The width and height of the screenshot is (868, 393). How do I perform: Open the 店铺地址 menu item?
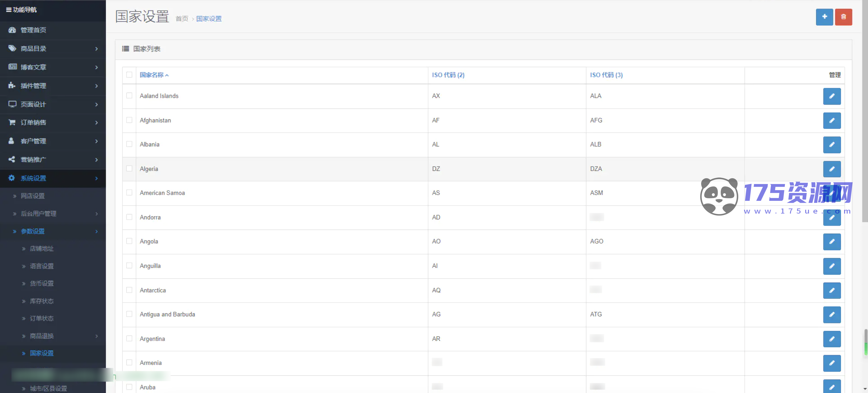[x=42, y=249]
